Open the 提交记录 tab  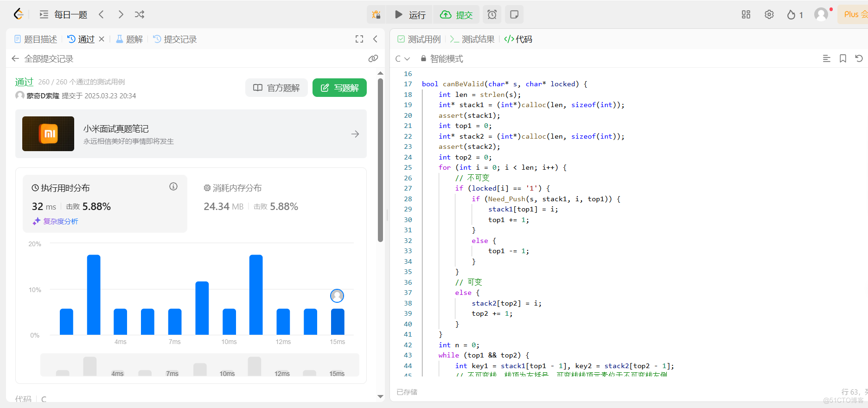tap(175, 39)
